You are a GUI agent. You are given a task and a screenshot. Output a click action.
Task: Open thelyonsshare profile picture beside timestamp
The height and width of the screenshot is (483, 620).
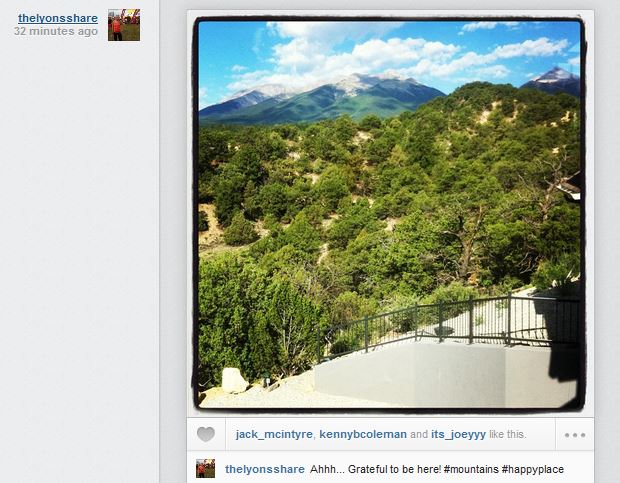[x=124, y=25]
